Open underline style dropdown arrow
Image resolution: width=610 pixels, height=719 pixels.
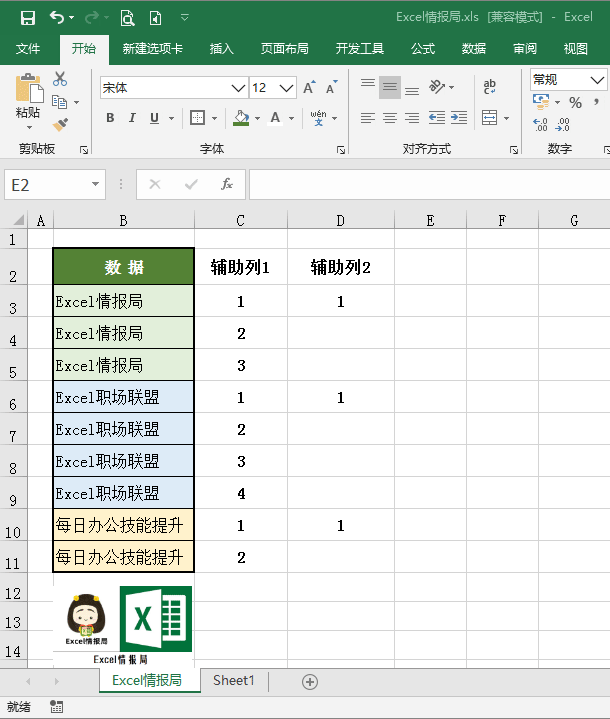(172, 118)
